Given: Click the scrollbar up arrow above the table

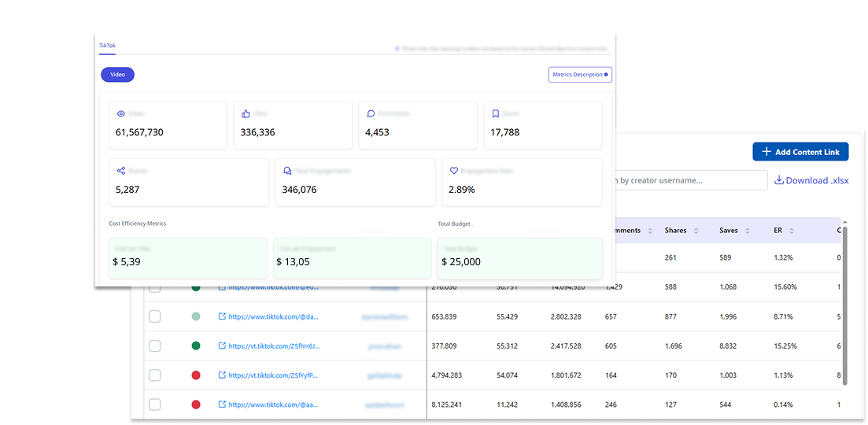Looking at the screenshot, I should point(844,222).
